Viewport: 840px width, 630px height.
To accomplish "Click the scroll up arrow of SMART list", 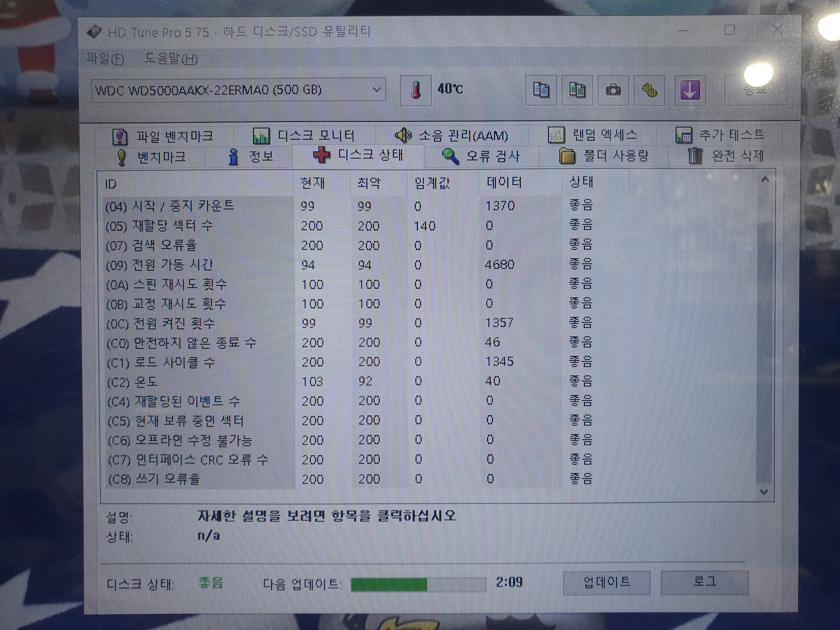I will pos(765,180).
